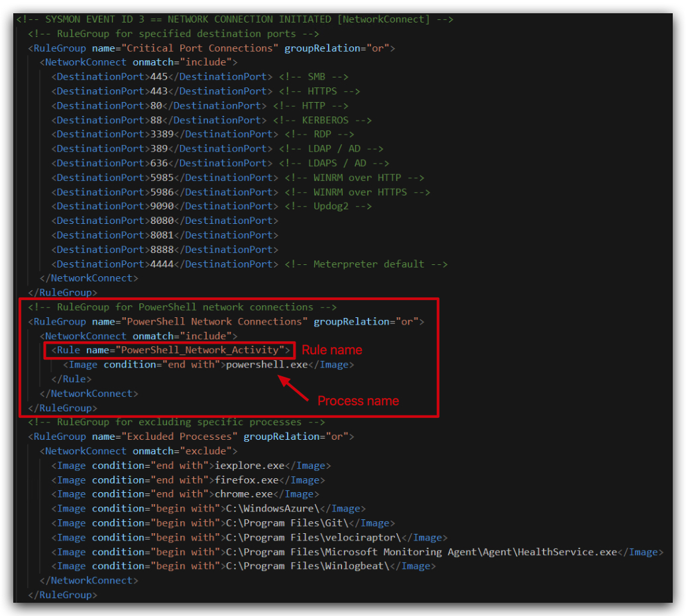Click the onmatch "exclude" attribute value
The width and height of the screenshot is (686, 616).
205,451
